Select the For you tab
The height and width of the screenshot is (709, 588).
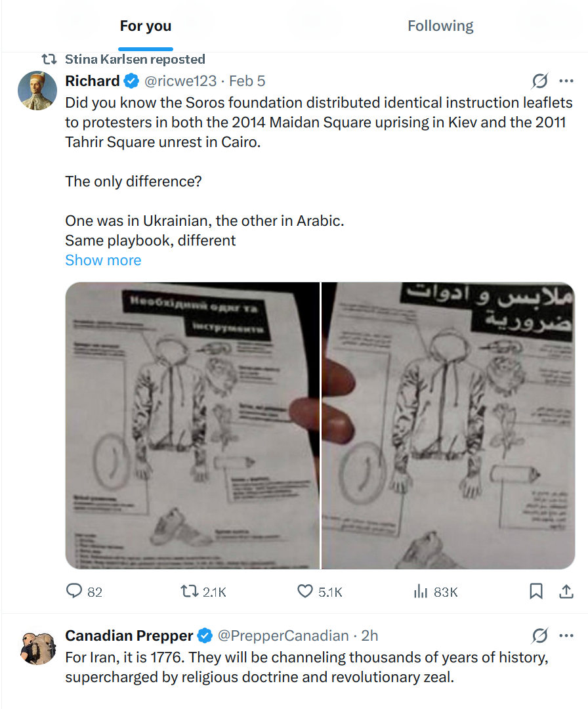point(146,26)
